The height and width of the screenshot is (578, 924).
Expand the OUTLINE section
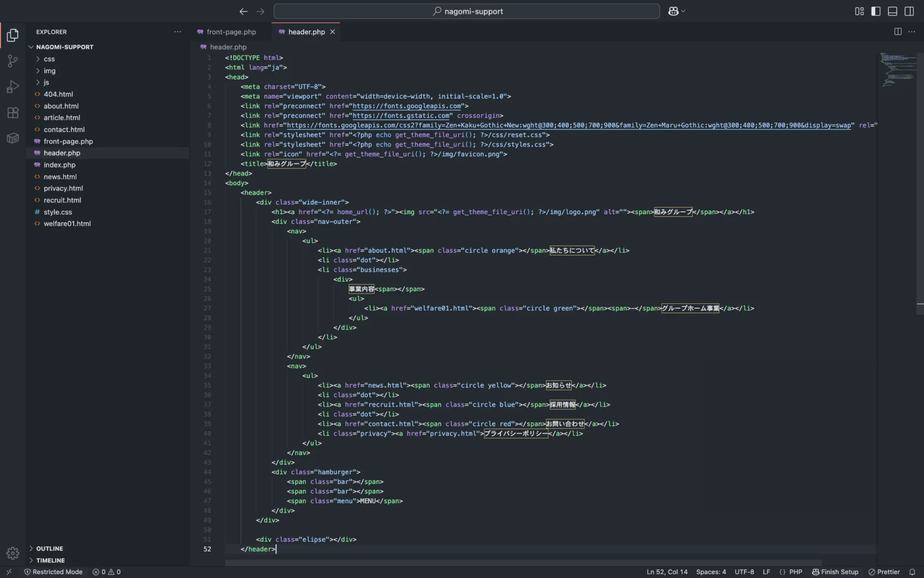(49, 549)
